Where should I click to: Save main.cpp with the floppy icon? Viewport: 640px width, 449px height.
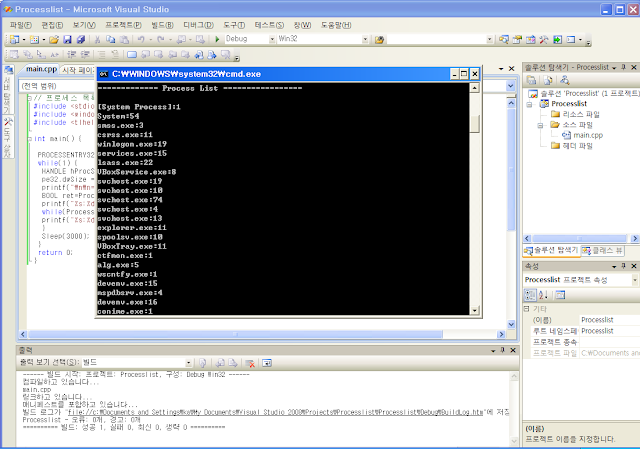click(x=67, y=39)
